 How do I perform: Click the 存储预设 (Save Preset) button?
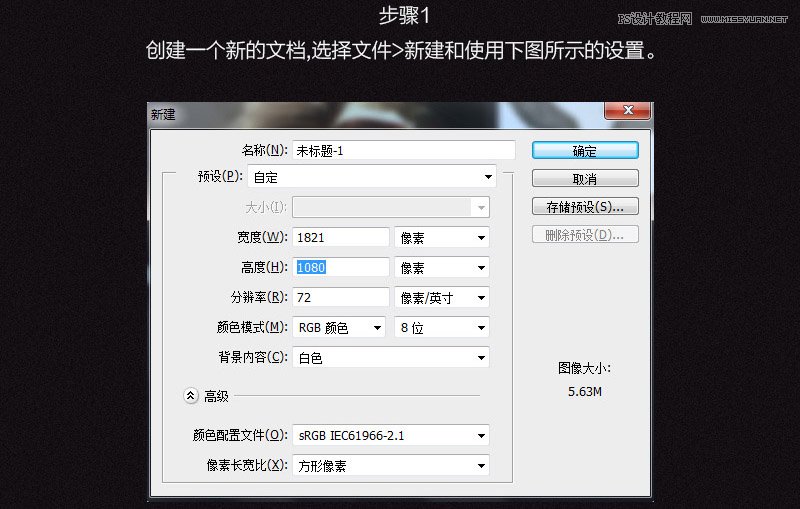point(585,207)
